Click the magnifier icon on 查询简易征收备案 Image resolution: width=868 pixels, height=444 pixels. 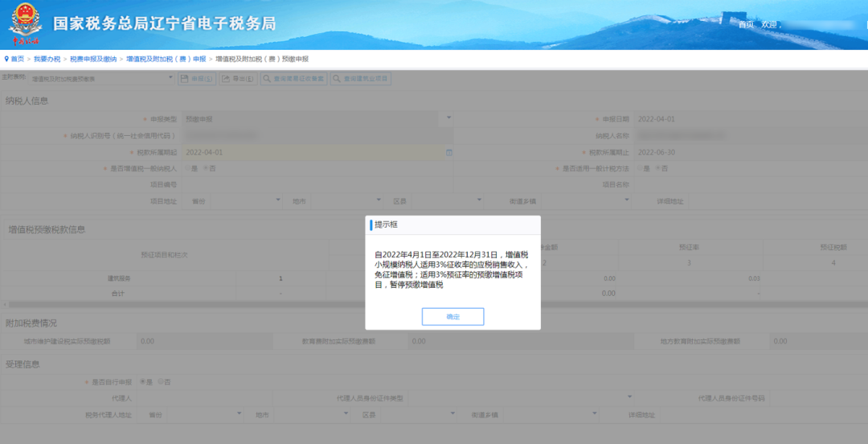tap(267, 80)
